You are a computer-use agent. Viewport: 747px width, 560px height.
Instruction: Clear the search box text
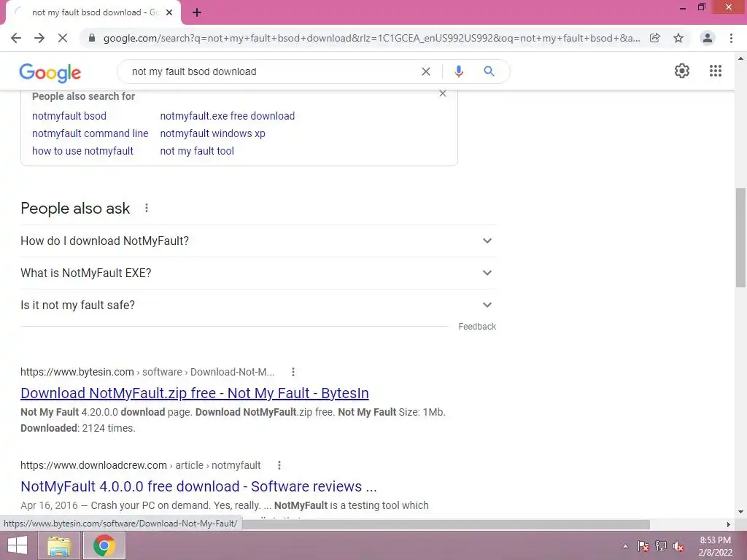pyautogui.click(x=426, y=71)
